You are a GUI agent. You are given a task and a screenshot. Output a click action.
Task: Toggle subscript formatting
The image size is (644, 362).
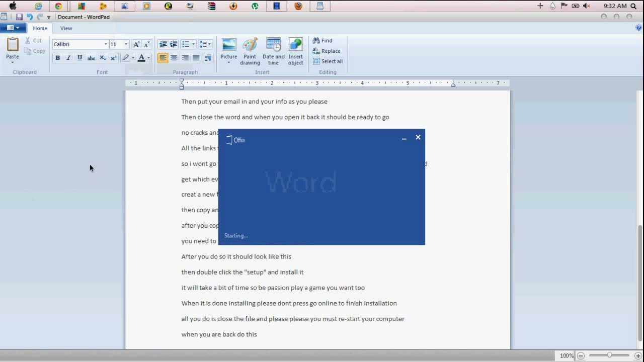coord(103,58)
